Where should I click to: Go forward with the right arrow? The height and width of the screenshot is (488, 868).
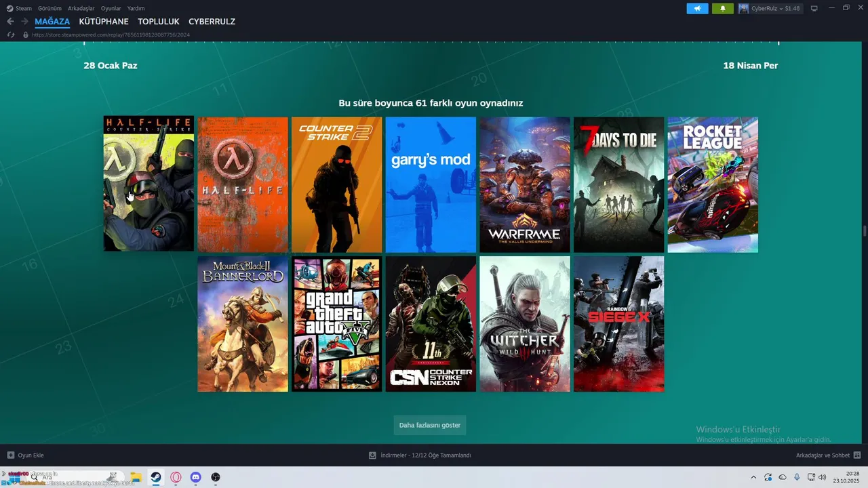[x=24, y=22]
